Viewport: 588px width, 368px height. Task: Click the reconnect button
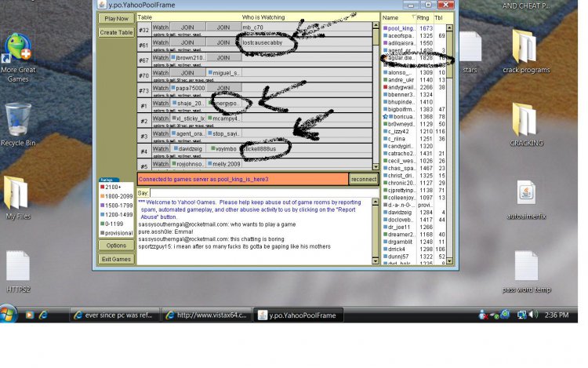363,179
